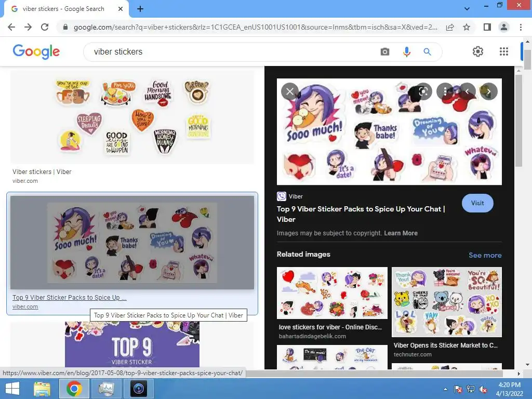
Task: Start voice search with the microphone
Action: 406,52
